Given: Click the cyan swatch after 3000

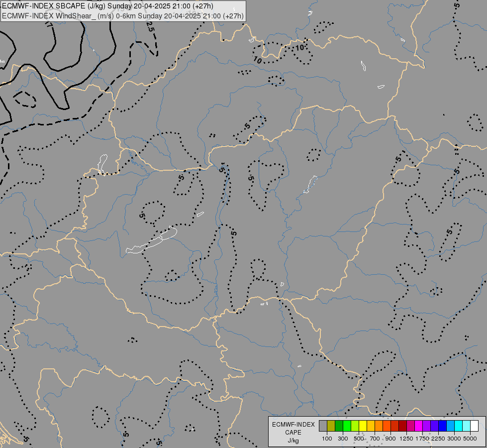Looking at the screenshot, I should point(459,426).
